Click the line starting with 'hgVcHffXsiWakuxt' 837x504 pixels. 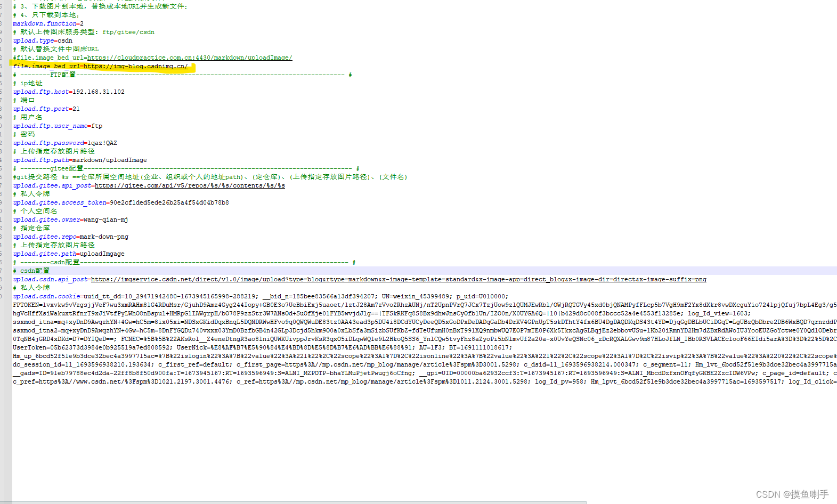pos(382,313)
